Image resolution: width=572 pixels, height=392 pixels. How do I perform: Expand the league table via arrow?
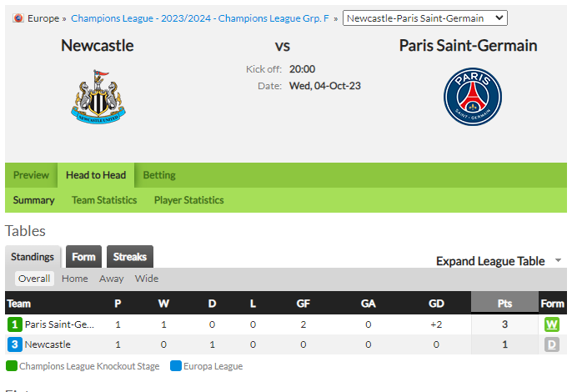pyautogui.click(x=558, y=260)
